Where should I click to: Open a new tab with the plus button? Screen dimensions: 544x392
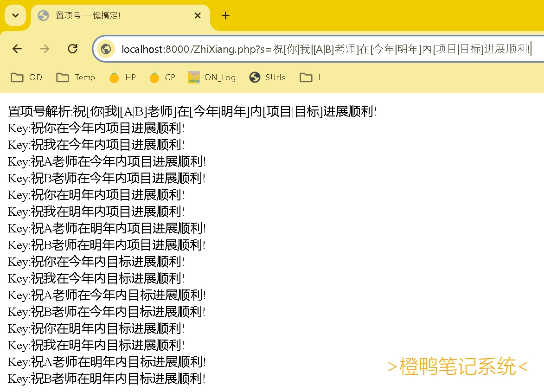225,15
